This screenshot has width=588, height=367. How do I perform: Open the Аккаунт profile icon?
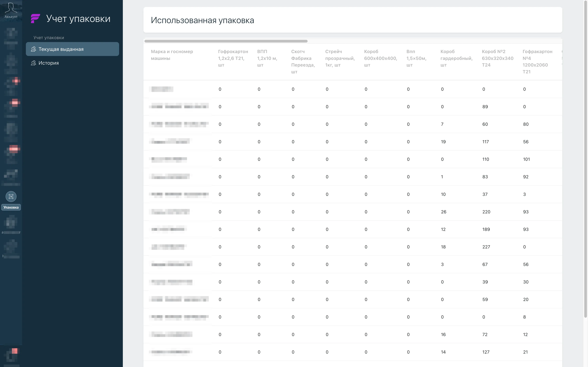[x=11, y=8]
